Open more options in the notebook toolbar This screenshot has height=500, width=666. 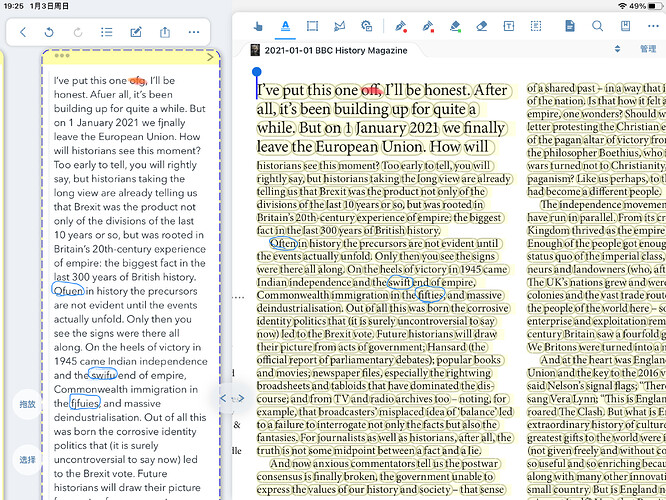(194, 32)
